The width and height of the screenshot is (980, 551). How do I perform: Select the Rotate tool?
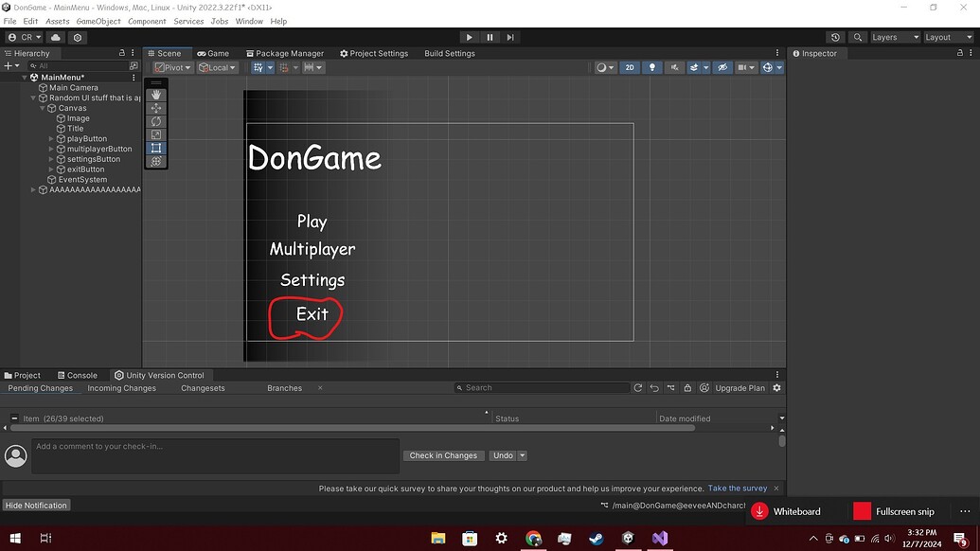coord(155,121)
